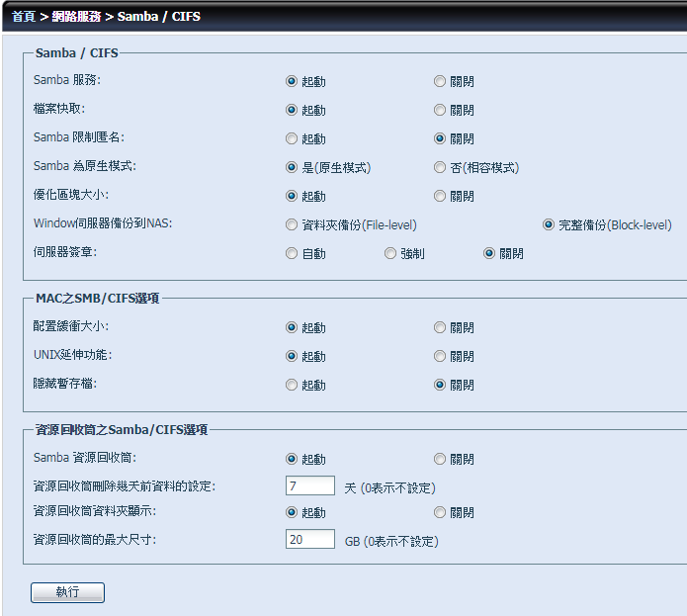Screen dimensions: 687x616
Task: Select 完整備份(Block-level) option
Action: point(548,224)
